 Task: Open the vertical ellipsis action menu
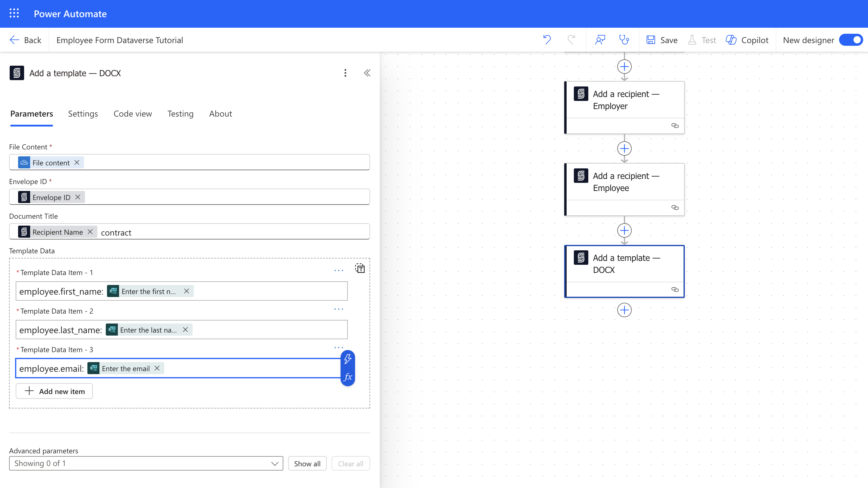pos(345,73)
